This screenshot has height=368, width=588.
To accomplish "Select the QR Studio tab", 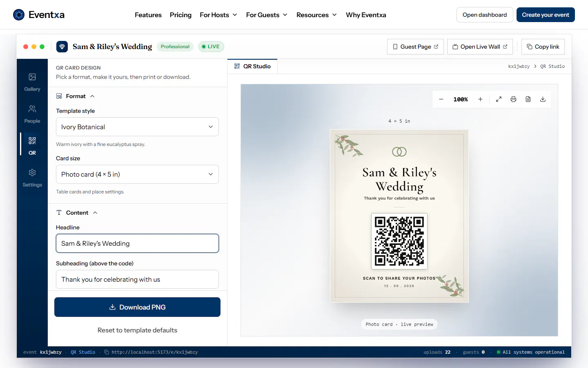I will (252, 66).
